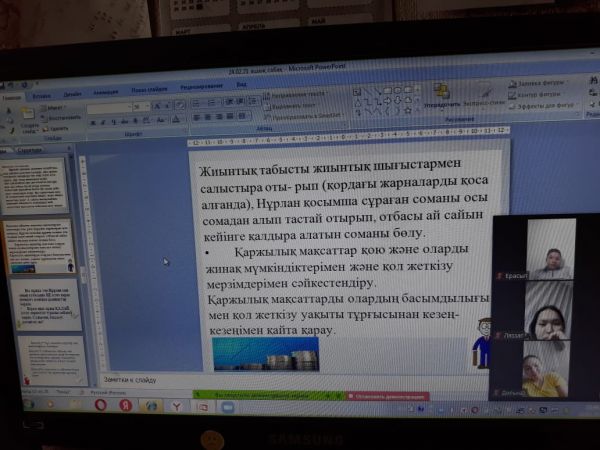Click Create slide (Создать слайд) button

pos(28,115)
